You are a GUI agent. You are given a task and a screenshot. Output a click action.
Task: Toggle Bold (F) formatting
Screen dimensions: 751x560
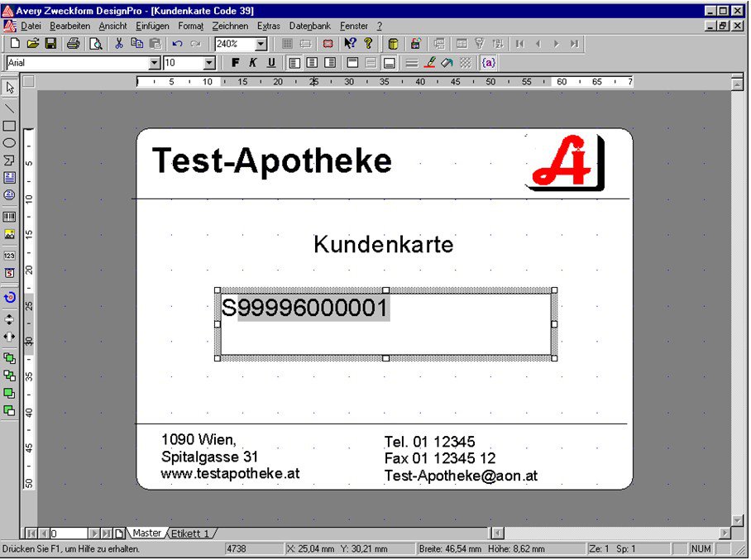(x=235, y=63)
